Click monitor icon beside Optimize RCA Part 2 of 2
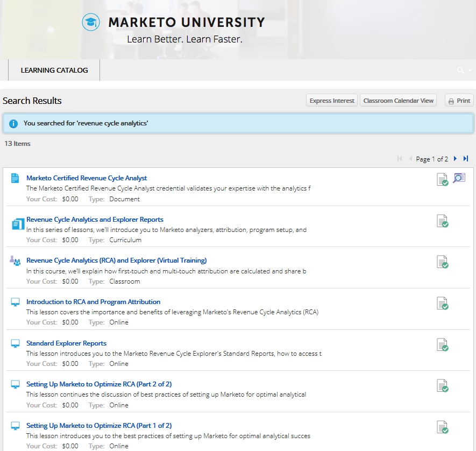This screenshot has width=476, height=451. point(15,384)
